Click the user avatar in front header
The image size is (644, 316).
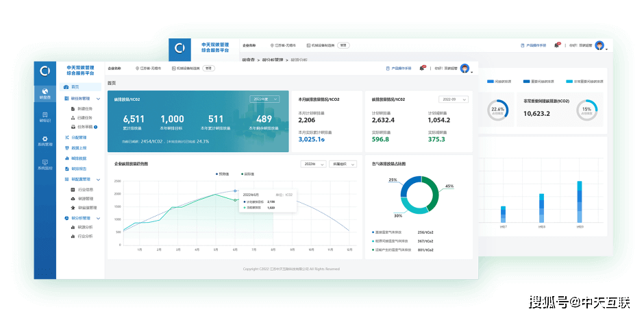(x=465, y=68)
